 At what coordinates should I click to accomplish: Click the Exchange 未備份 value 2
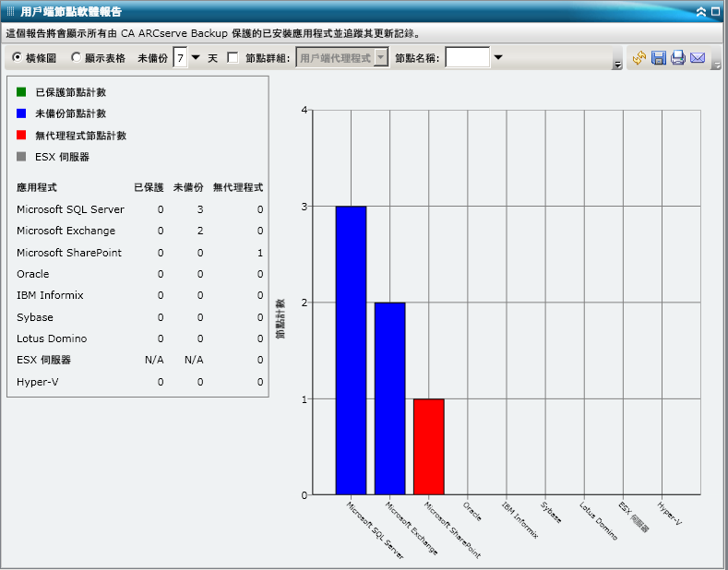click(x=200, y=231)
